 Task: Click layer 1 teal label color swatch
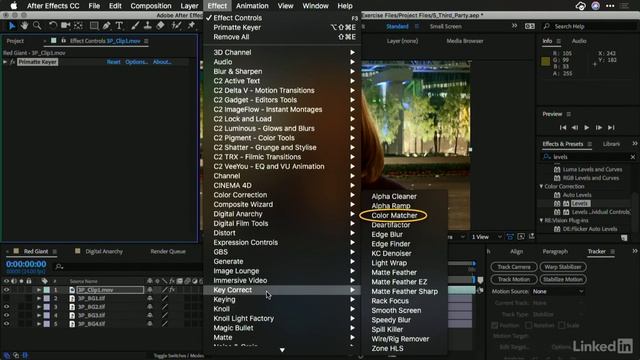(47, 290)
